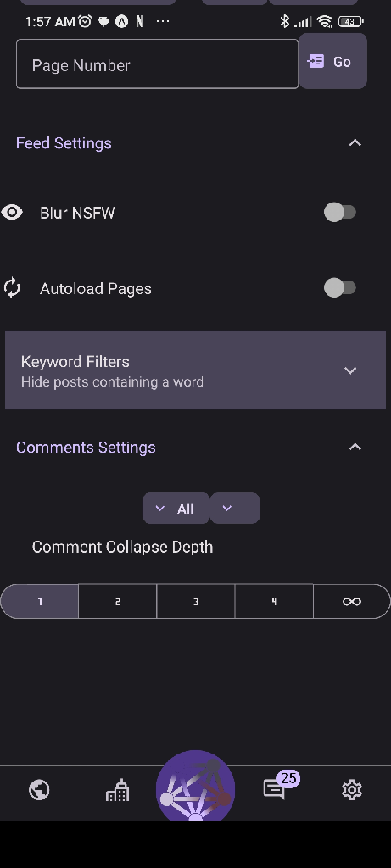Turn on Autoload Pages switch

pyautogui.click(x=340, y=288)
